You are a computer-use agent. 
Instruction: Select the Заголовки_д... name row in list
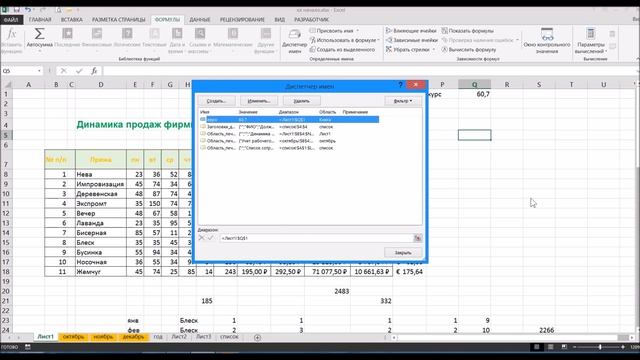coord(289,127)
